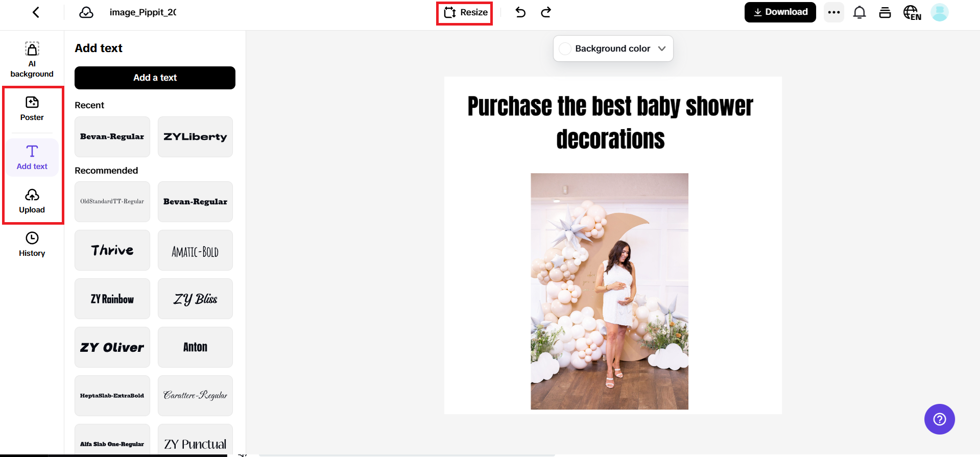Edit the project name image_Pippit field
The height and width of the screenshot is (457, 980).
tap(143, 12)
